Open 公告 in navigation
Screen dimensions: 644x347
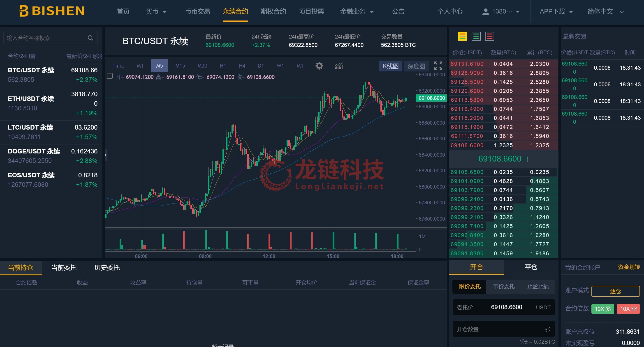pos(398,11)
